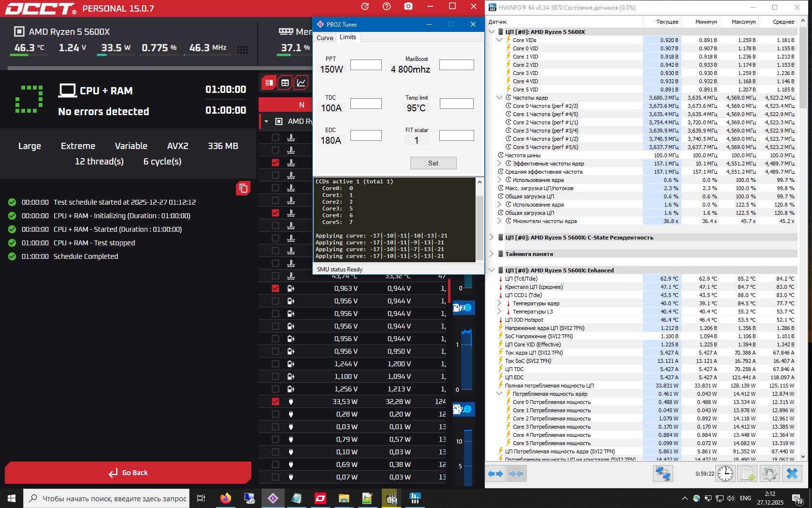
Task: Click the clock-arrow icon in OCCT title bar
Action: click(x=365, y=6)
